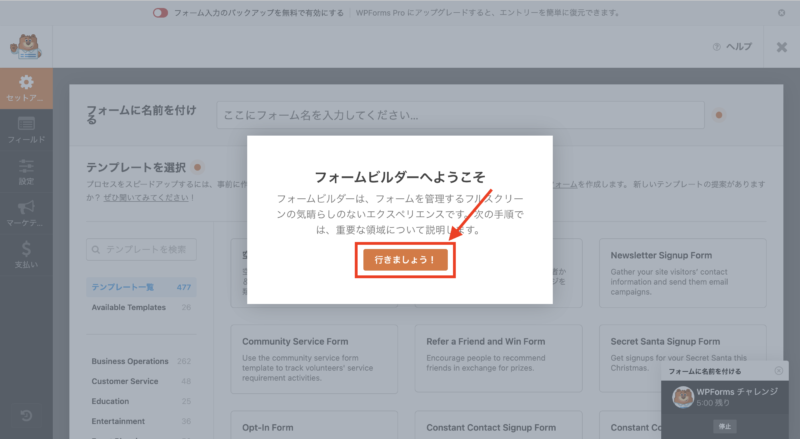
Task: Choose Newsletter Signup Form template
Action: tap(683, 273)
